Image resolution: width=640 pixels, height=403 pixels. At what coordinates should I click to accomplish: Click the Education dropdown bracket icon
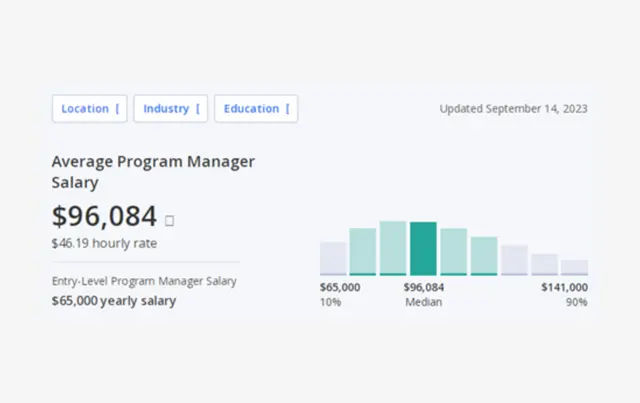(288, 109)
